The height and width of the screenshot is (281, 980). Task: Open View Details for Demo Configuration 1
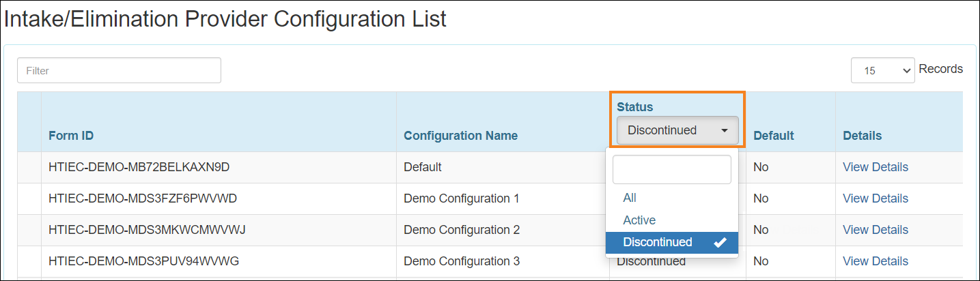[x=876, y=198]
